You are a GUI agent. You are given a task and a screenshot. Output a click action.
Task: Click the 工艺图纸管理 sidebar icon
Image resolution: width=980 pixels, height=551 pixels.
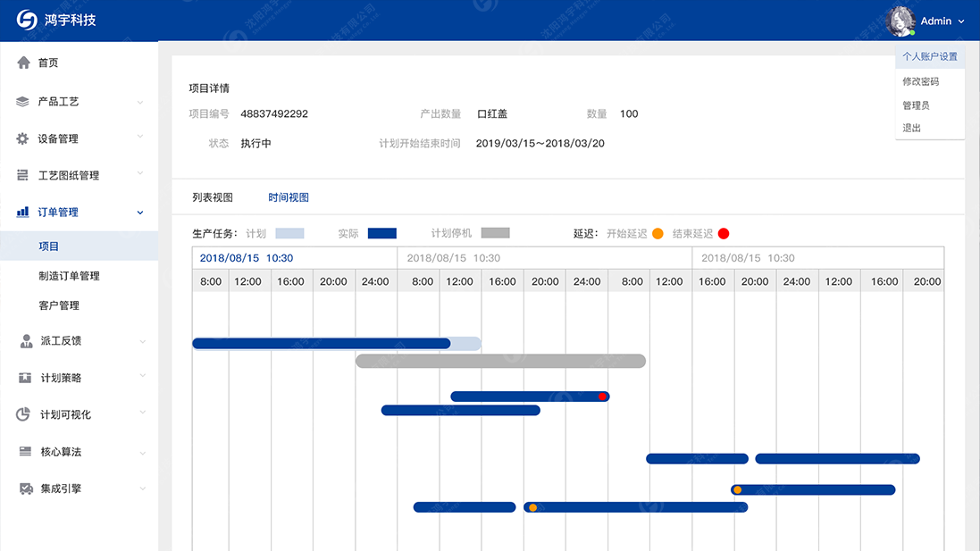pyautogui.click(x=23, y=176)
